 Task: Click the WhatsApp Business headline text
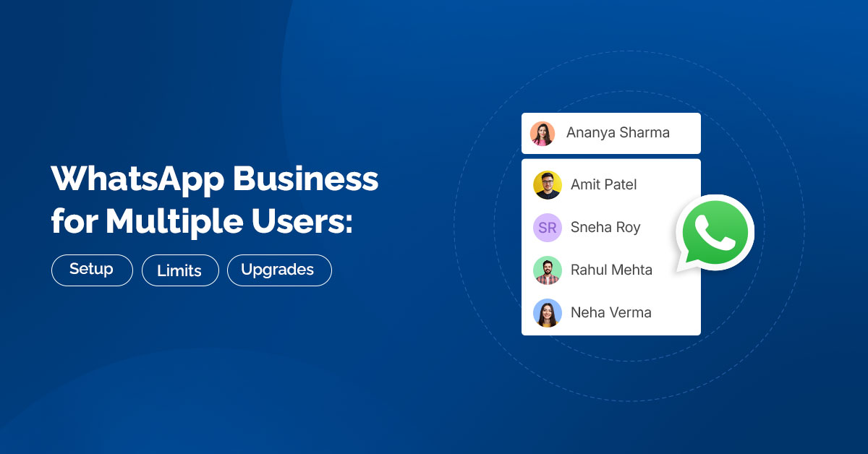tap(215, 179)
